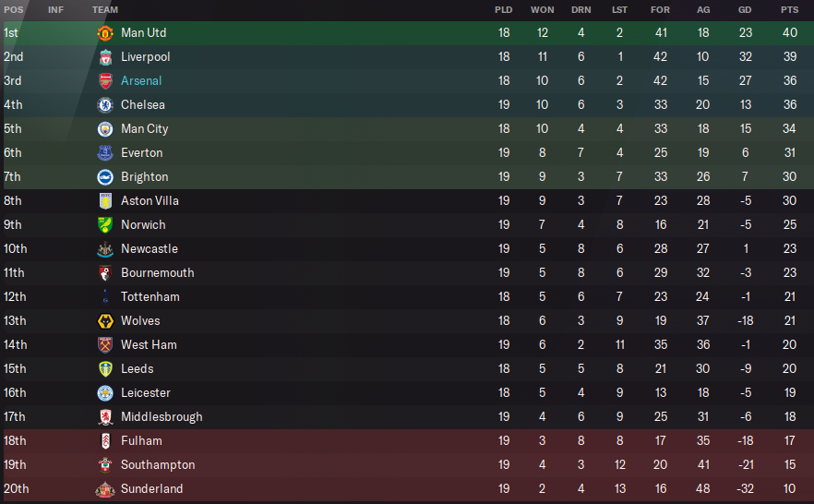This screenshot has height=504, width=814.
Task: Select the Man City team name
Action: tap(144, 129)
